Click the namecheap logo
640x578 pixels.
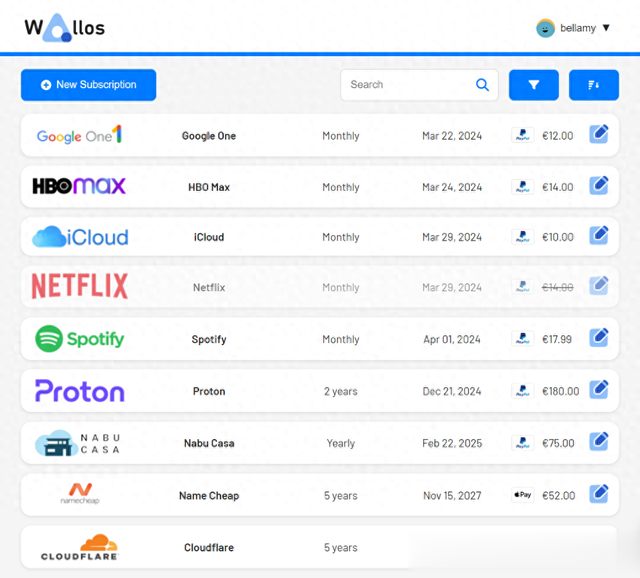click(x=80, y=494)
